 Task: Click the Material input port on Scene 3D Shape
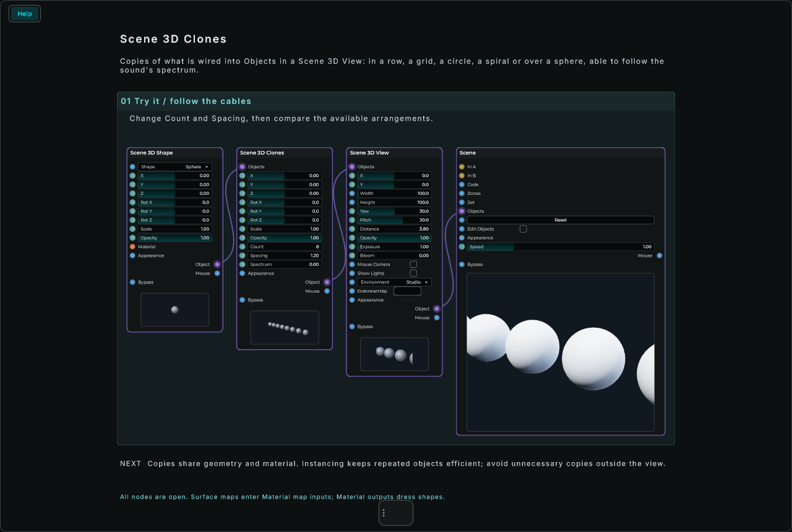(x=132, y=247)
